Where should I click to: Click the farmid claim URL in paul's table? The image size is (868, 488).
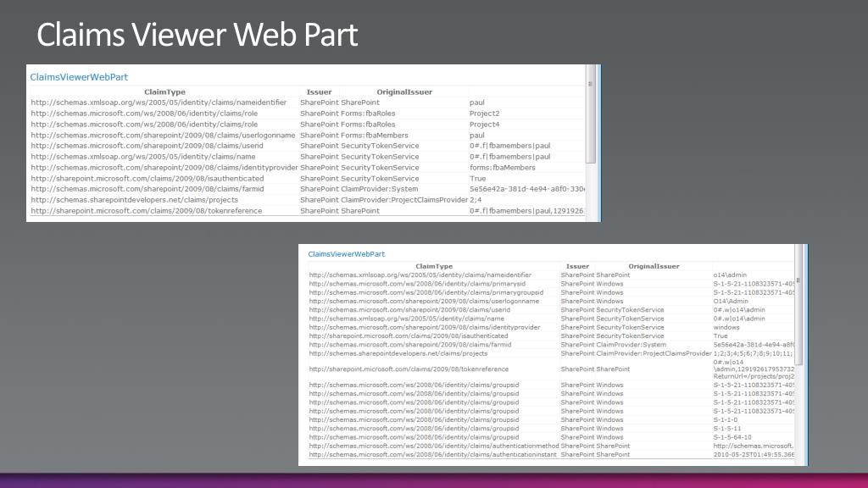[147, 189]
